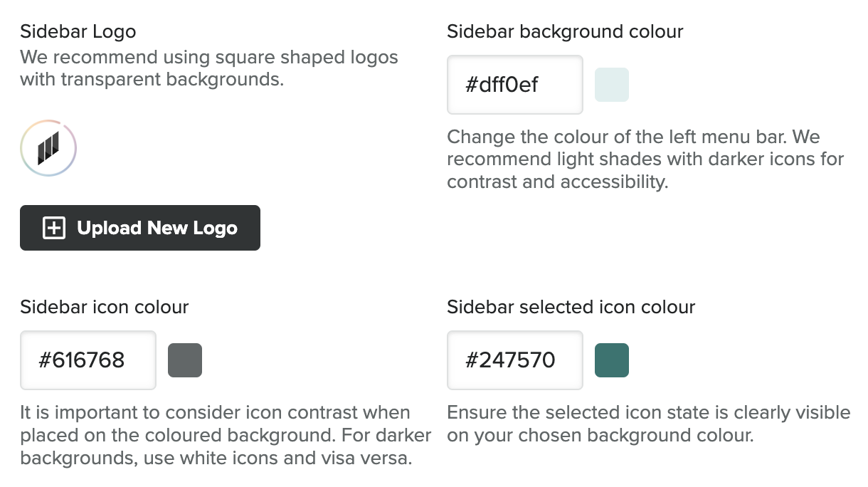Click the Sidebar Logo heading
868x487 pixels.
coord(78,31)
